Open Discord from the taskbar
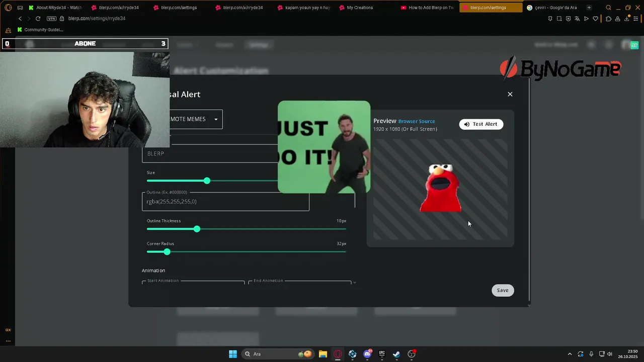 [x=367, y=354]
